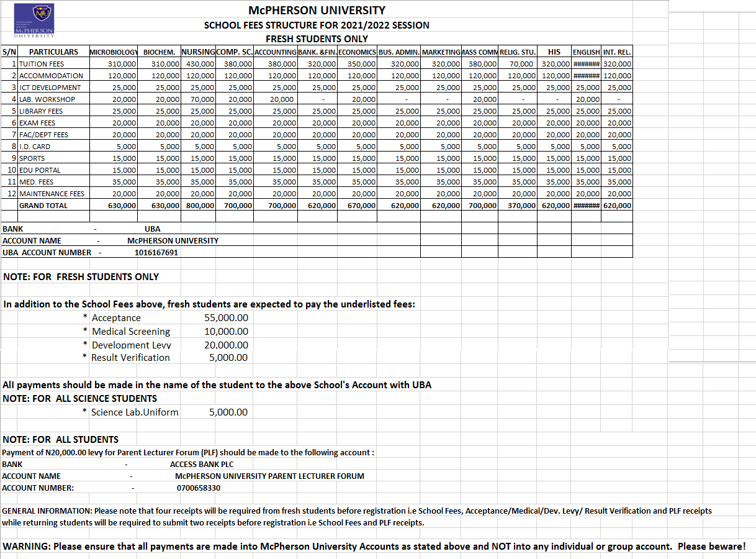Select the 'NOTE: FOR ALL STUDENTS' line
This screenshot has height=559, width=756.
click(x=61, y=440)
